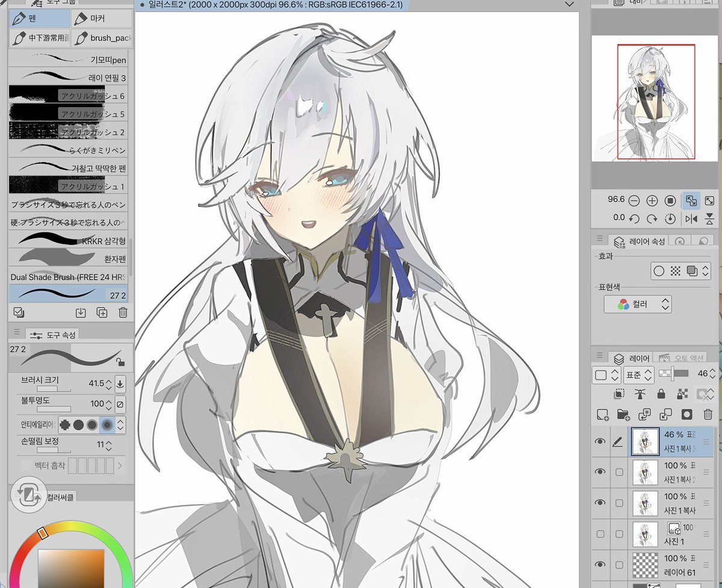Screen dimensions: 722x588
Task: Open the 中下游常用 brush group
Action: pos(40,38)
